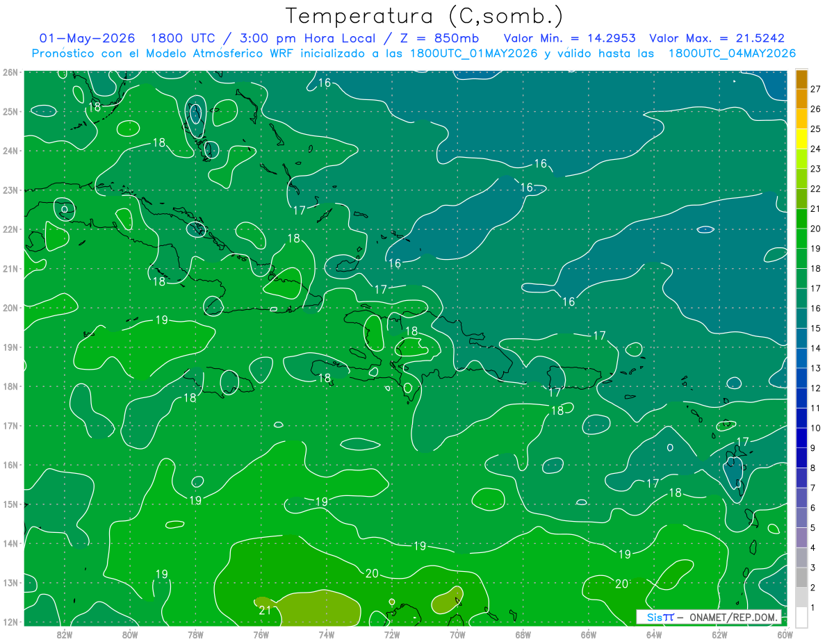Click the 27 value on color scale

pos(816,89)
